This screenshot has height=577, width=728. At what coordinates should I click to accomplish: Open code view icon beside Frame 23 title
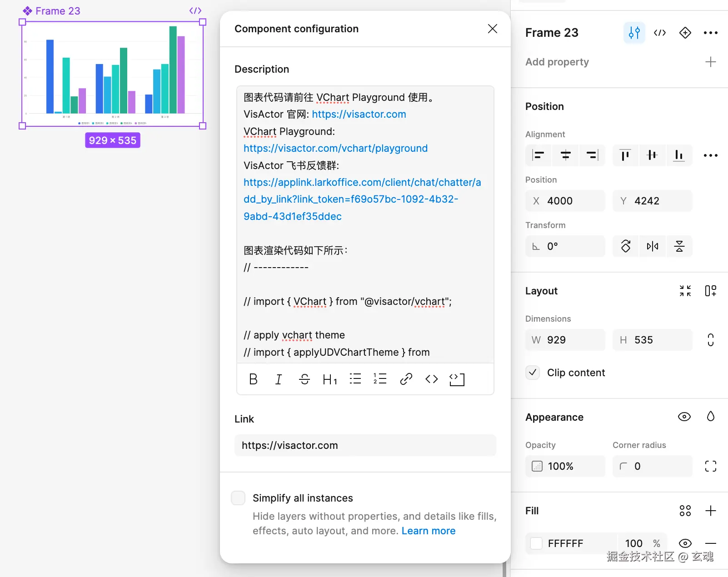660,33
